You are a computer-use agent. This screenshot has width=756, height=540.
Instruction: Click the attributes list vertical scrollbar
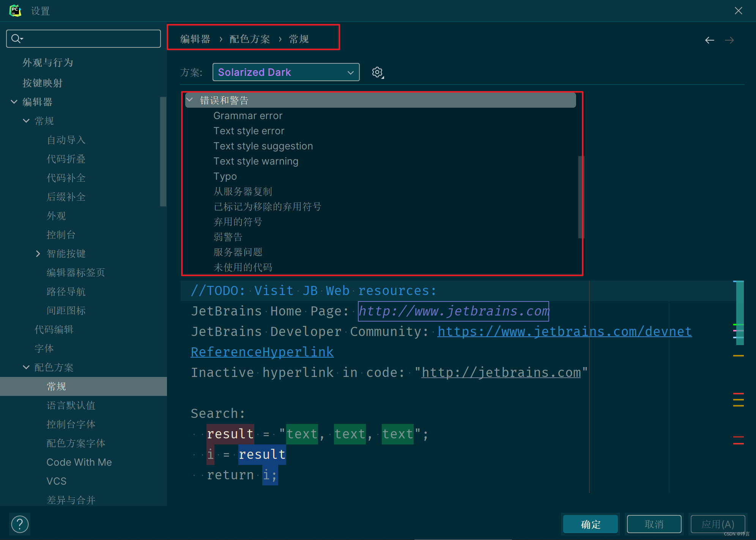(x=580, y=197)
